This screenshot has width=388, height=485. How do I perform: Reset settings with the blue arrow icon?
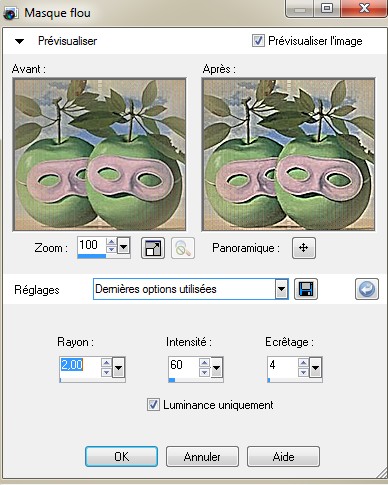pos(367,289)
